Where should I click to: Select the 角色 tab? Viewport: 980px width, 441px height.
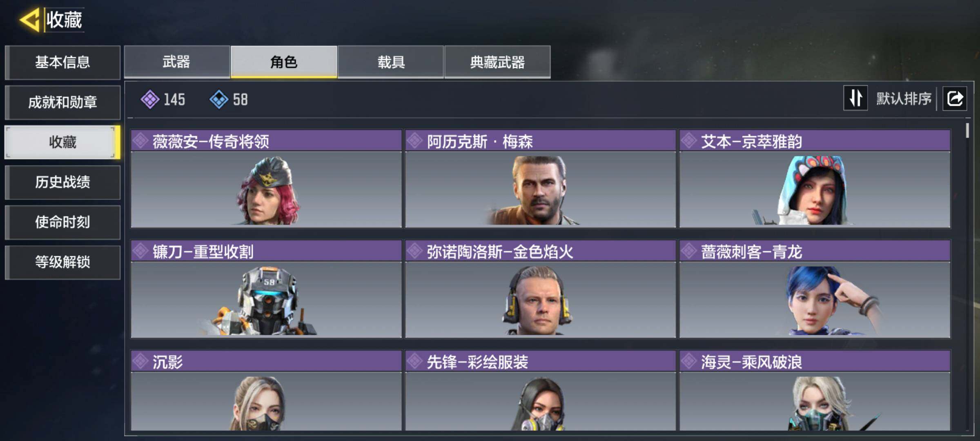click(x=284, y=62)
